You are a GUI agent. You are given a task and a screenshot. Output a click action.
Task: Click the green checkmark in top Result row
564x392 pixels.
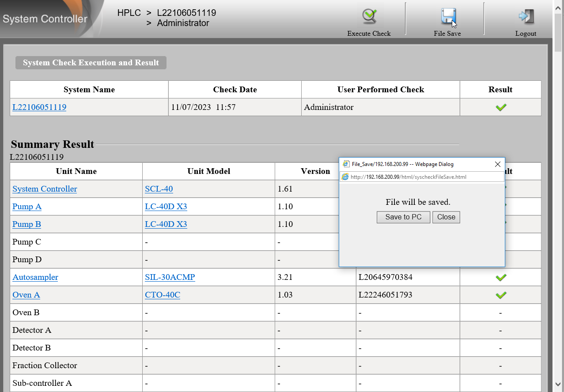coord(501,107)
